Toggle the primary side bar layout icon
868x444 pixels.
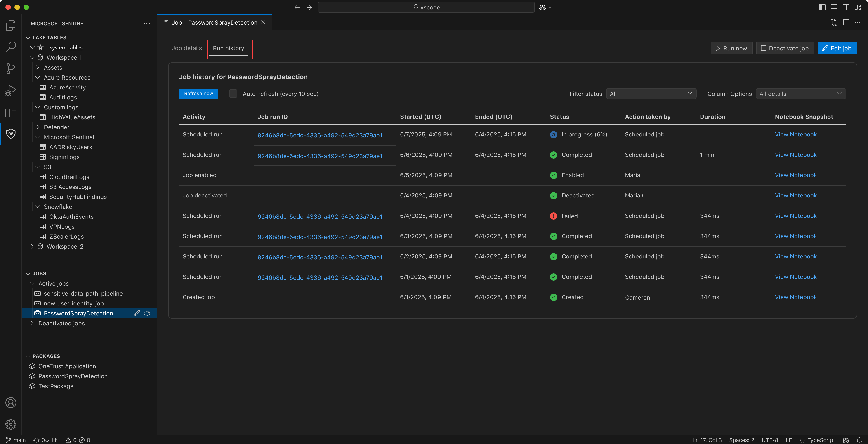point(822,7)
